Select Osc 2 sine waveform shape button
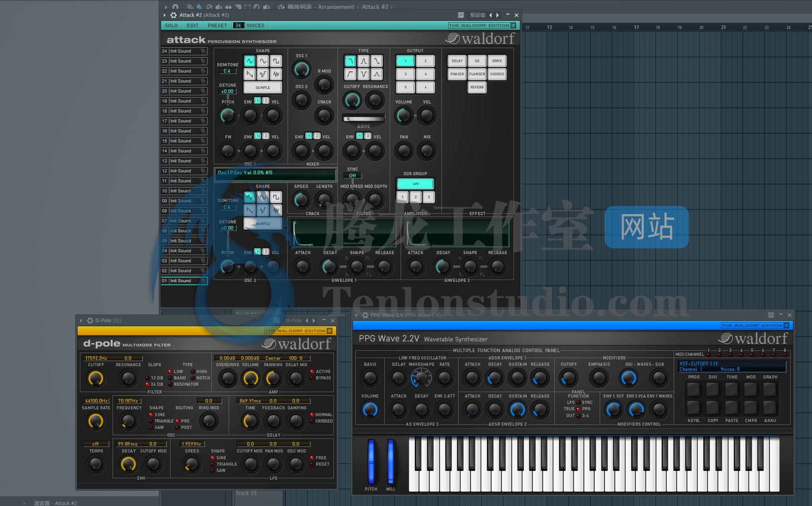The height and width of the screenshot is (506, 812). (x=263, y=197)
